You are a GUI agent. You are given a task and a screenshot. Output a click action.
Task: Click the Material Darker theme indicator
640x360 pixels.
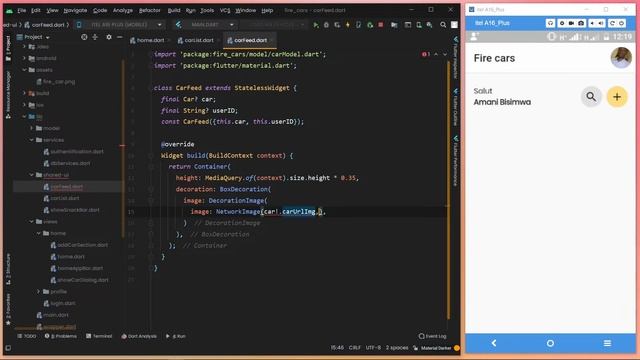(436, 348)
